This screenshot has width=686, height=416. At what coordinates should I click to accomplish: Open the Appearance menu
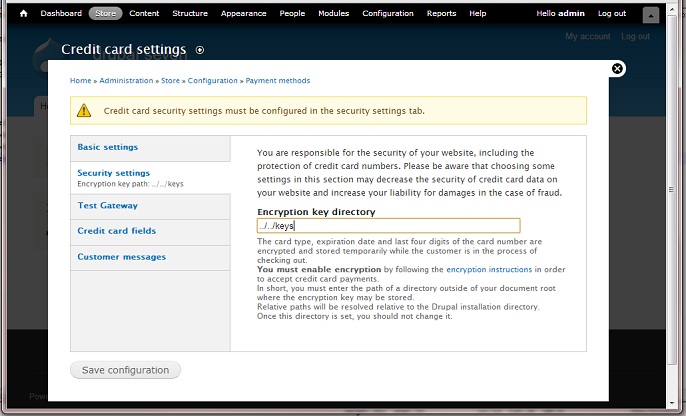(x=244, y=14)
